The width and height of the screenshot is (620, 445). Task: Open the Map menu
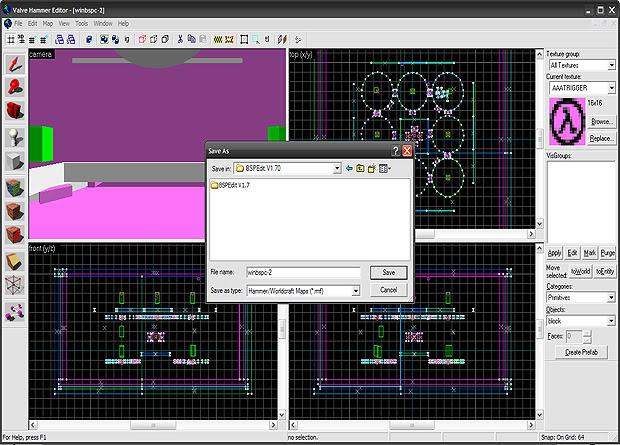[48, 24]
